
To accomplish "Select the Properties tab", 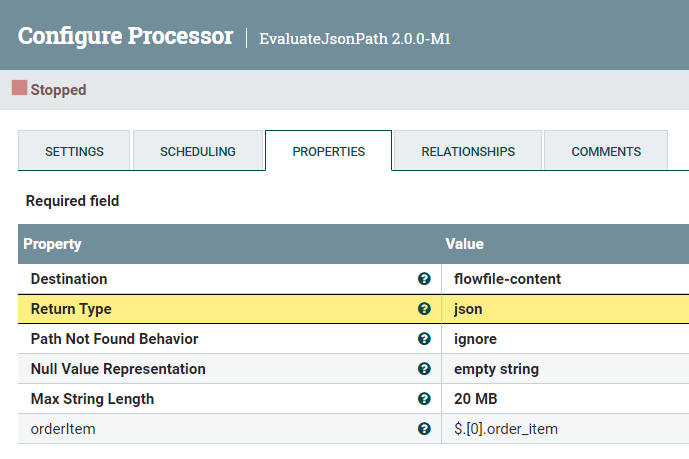I will (328, 152).
